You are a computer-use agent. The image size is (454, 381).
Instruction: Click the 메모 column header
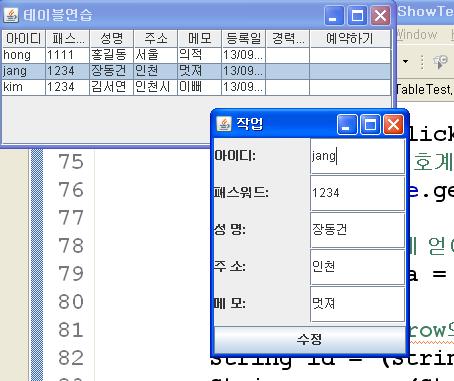coord(199,39)
